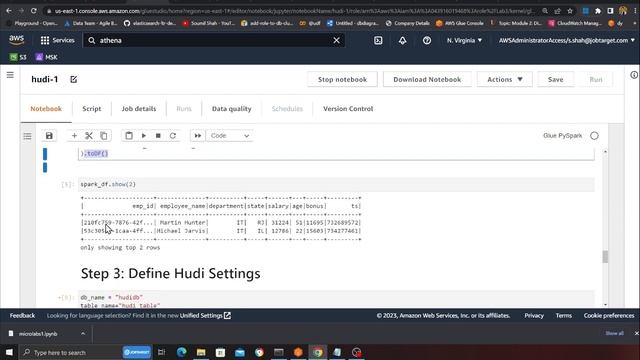Open Cookie preferences link

point(609,316)
